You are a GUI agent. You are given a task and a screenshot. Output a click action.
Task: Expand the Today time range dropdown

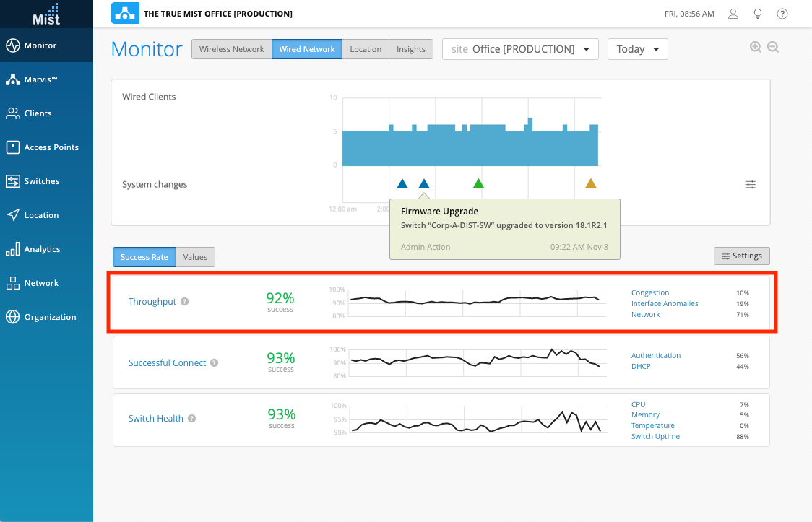coord(637,49)
